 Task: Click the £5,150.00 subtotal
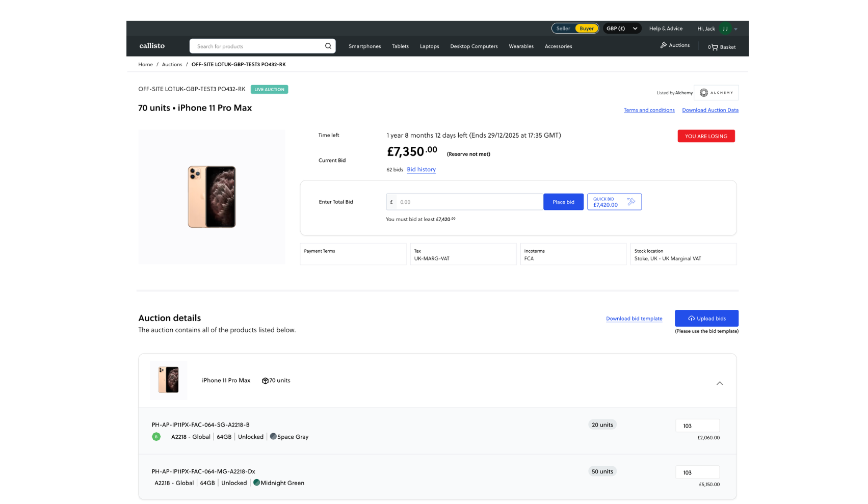[709, 485]
